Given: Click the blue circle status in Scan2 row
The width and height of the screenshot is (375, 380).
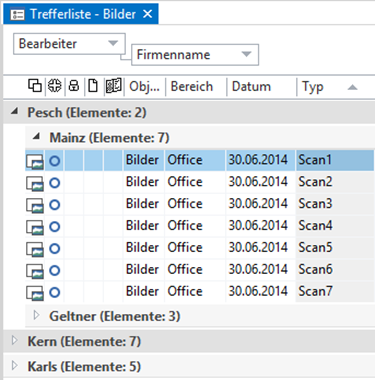Looking at the screenshot, I should 55,183.
